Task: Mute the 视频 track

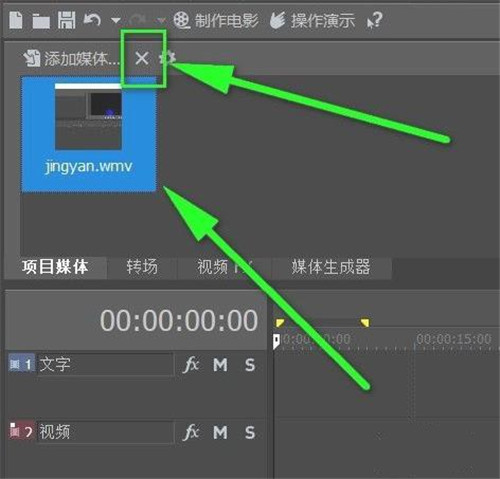Action: [220, 432]
